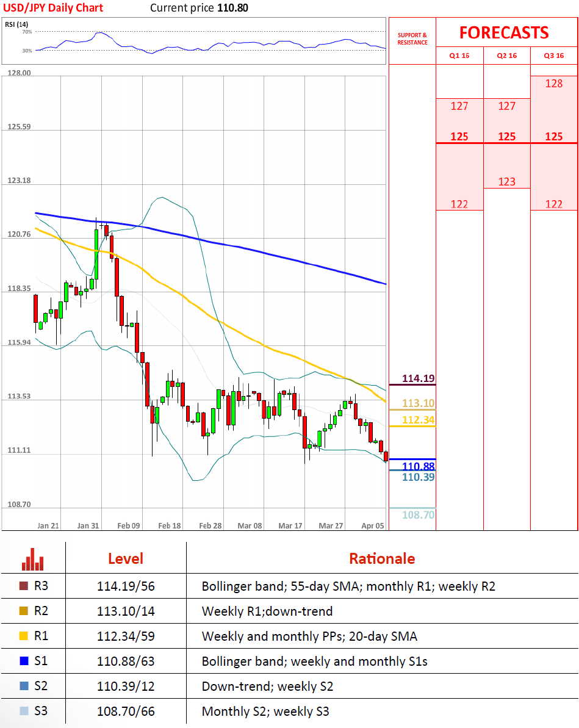Switch to the Q3 16 forecast column
579x728 pixels.
[553, 56]
